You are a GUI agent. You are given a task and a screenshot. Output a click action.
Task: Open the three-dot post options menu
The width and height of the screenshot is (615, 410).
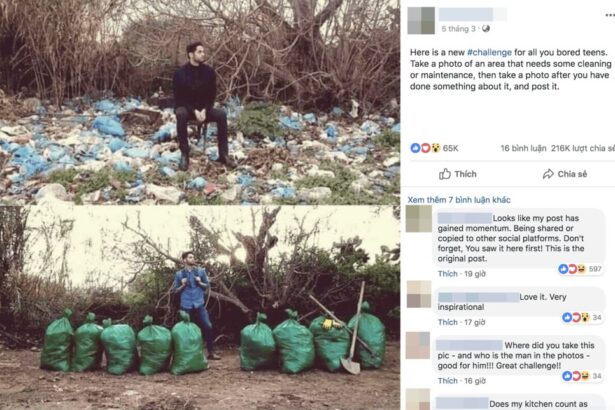(x=610, y=16)
